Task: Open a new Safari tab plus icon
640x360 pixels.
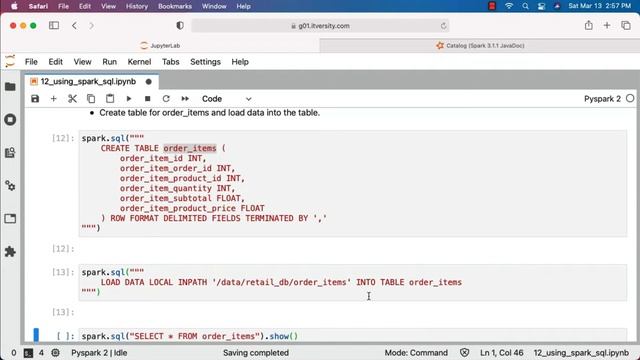Action: 607,25
